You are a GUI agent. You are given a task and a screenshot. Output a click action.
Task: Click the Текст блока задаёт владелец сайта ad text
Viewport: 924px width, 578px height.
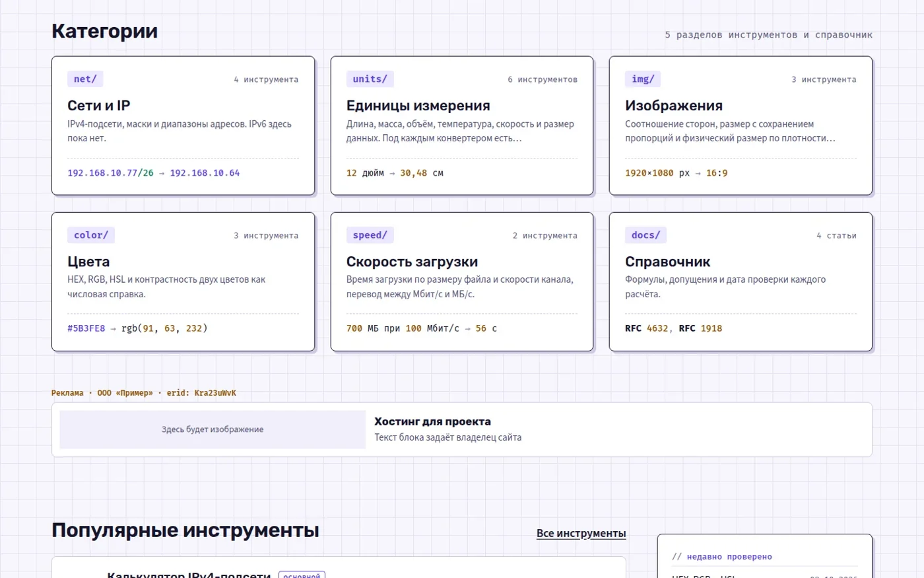pos(447,437)
